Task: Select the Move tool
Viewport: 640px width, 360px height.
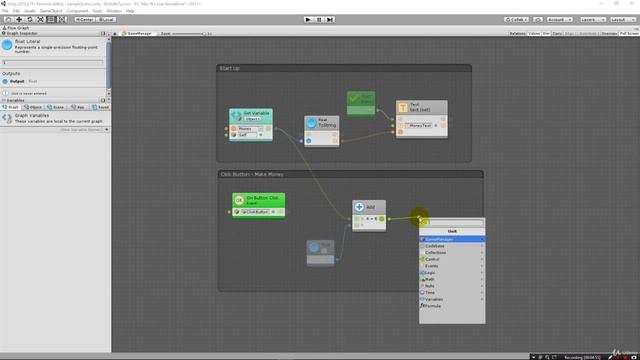Action: (19, 19)
